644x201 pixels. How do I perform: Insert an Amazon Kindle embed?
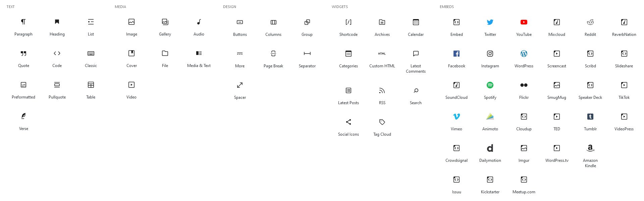pos(590,156)
